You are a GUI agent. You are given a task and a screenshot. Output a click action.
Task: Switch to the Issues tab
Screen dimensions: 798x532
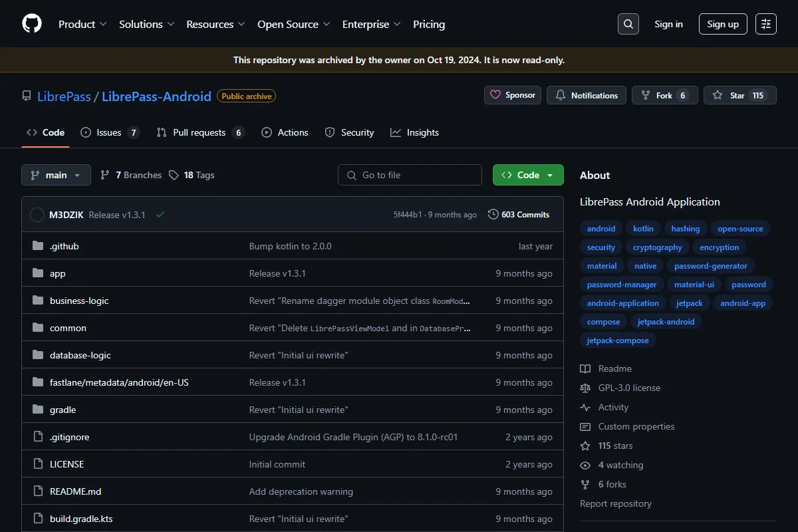point(110,132)
